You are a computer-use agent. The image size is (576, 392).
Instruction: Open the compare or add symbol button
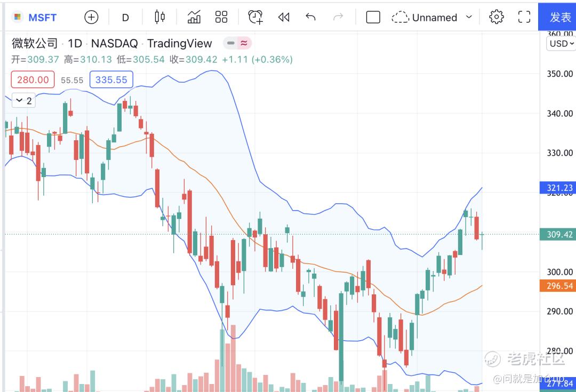(x=91, y=17)
